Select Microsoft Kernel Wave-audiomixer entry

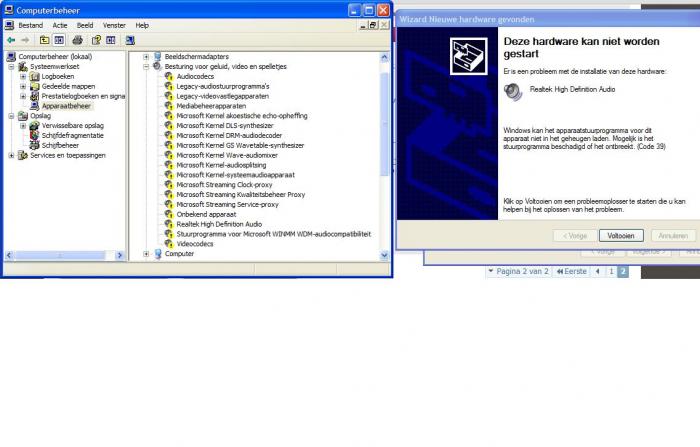click(227, 155)
